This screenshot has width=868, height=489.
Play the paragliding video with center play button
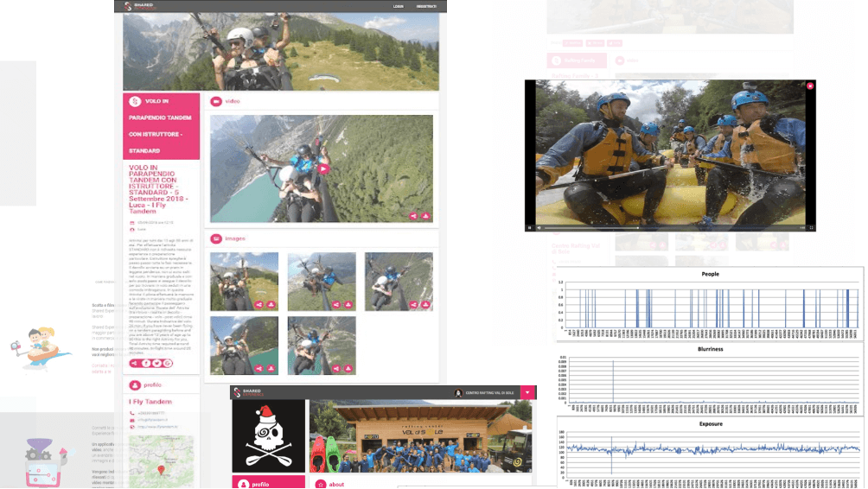coord(323,169)
